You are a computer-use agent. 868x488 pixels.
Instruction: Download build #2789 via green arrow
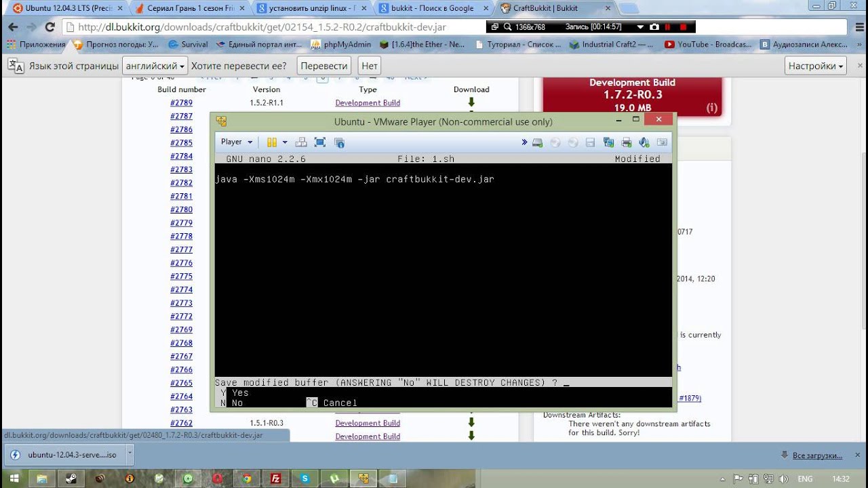click(x=471, y=103)
